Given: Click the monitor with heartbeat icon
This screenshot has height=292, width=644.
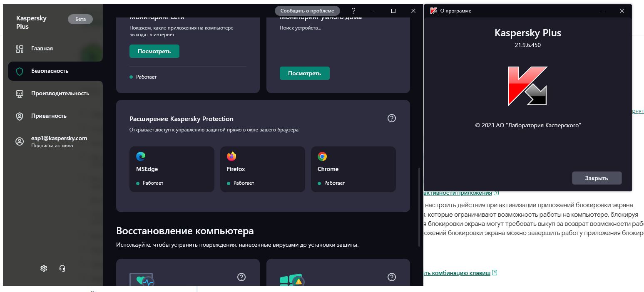Looking at the screenshot, I should pos(142,280).
